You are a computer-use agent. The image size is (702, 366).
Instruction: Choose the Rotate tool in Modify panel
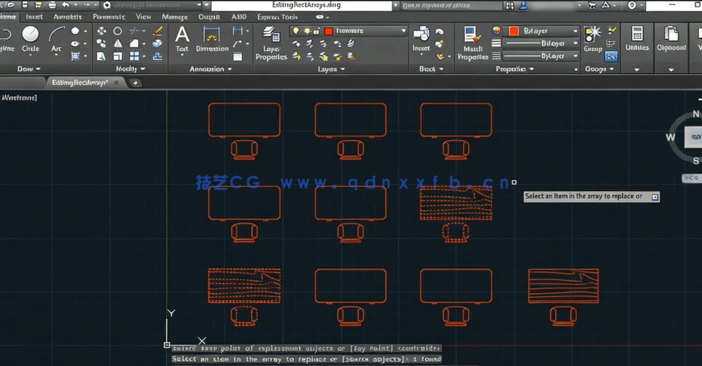point(117,31)
